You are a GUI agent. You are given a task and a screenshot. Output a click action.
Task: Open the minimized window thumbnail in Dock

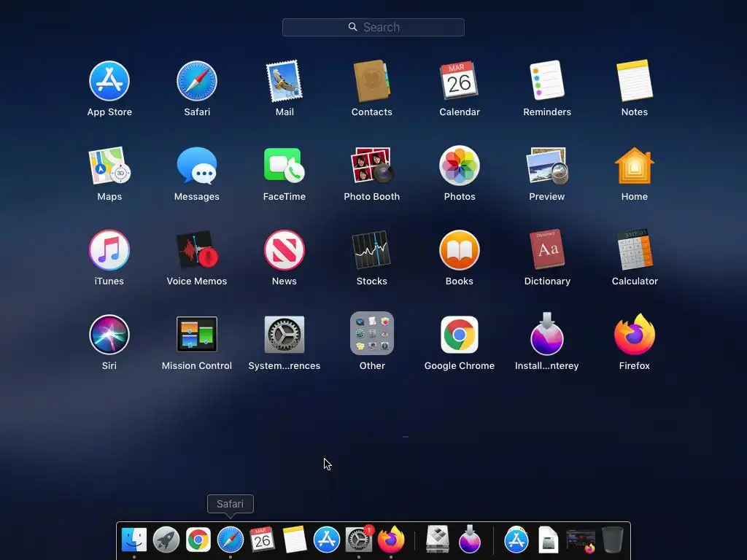point(580,541)
